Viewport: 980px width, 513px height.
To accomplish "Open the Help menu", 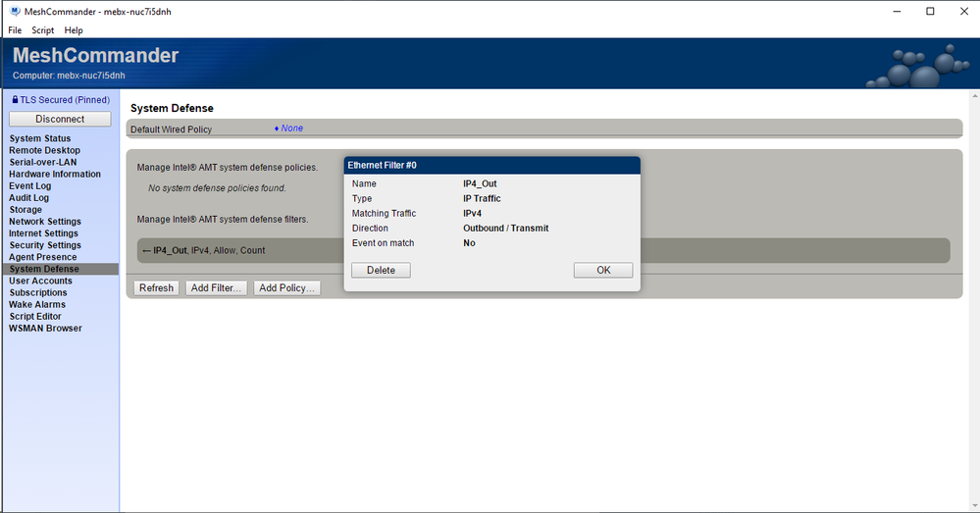I will tap(74, 30).
